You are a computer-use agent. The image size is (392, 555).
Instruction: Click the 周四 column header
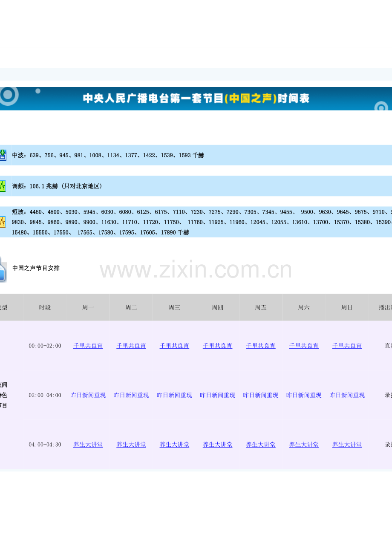click(x=217, y=307)
